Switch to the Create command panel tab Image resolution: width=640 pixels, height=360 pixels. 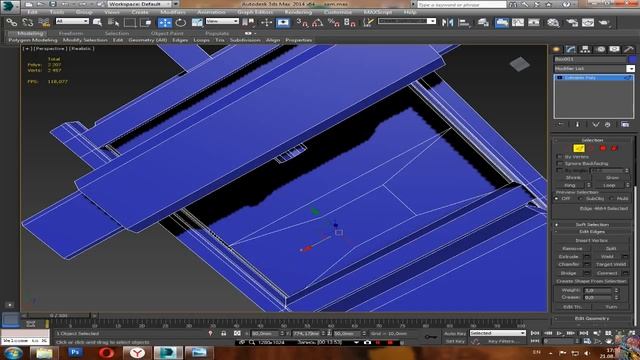(x=556, y=49)
